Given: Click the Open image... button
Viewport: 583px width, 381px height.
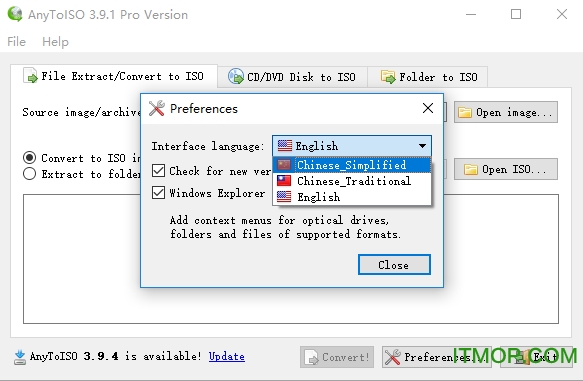Looking at the screenshot, I should pyautogui.click(x=506, y=112).
